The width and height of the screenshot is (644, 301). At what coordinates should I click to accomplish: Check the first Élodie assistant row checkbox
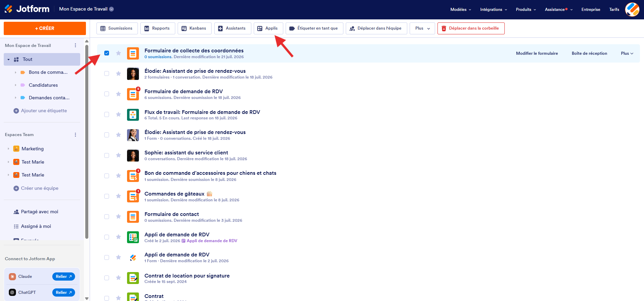click(107, 73)
